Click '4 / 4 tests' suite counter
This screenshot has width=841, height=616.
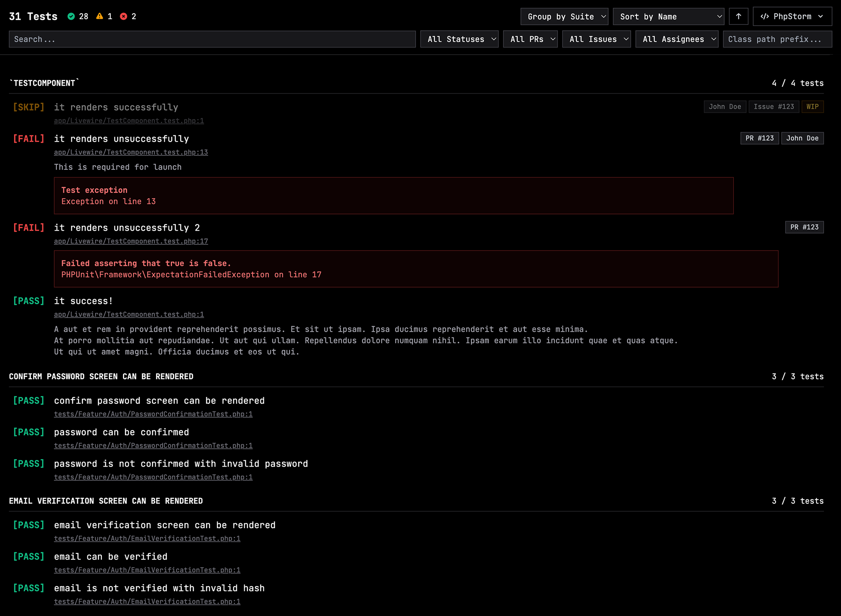tap(798, 83)
